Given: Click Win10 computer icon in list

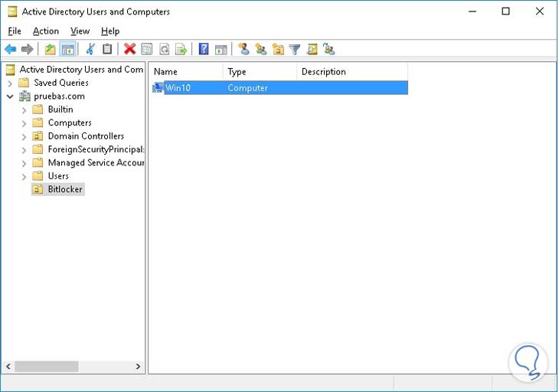Looking at the screenshot, I should pos(158,88).
